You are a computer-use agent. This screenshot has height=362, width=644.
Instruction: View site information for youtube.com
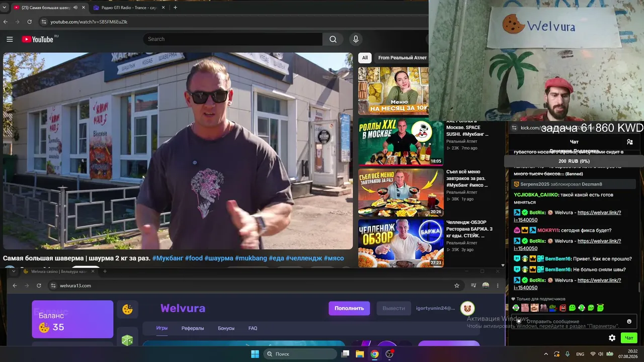(x=44, y=22)
